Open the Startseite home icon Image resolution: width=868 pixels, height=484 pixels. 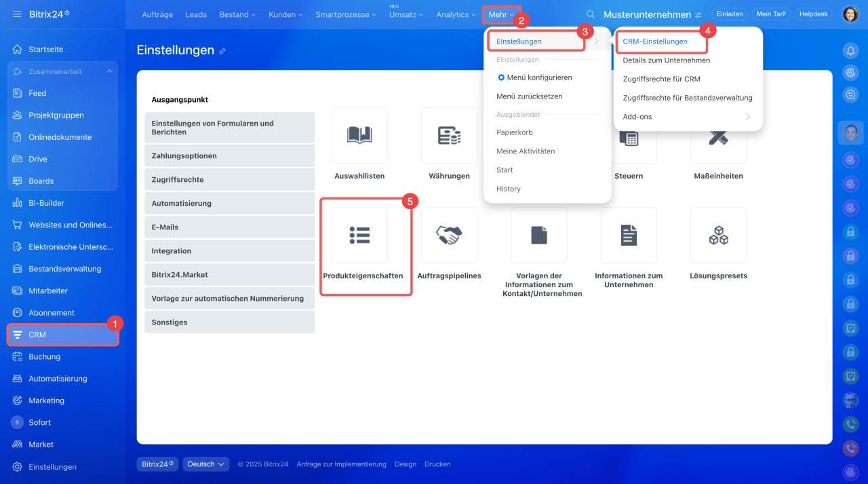click(x=18, y=50)
